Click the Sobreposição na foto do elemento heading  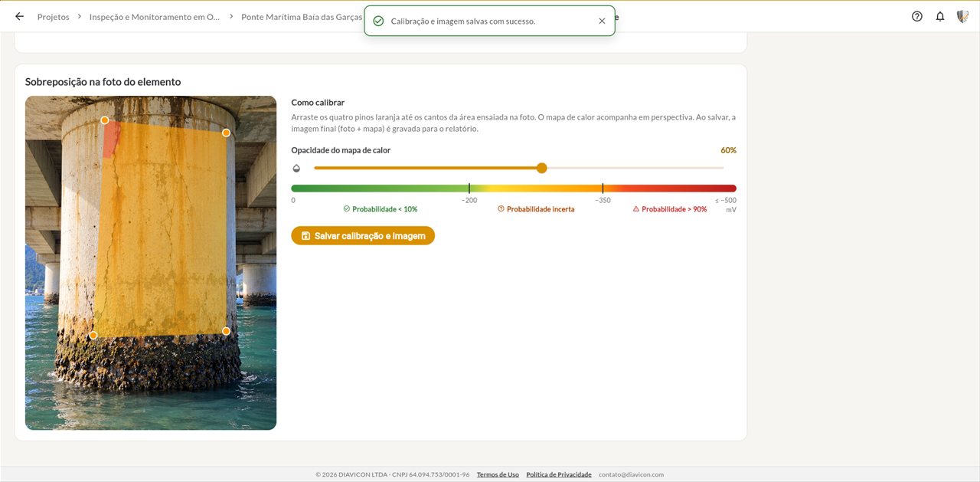coord(103,82)
